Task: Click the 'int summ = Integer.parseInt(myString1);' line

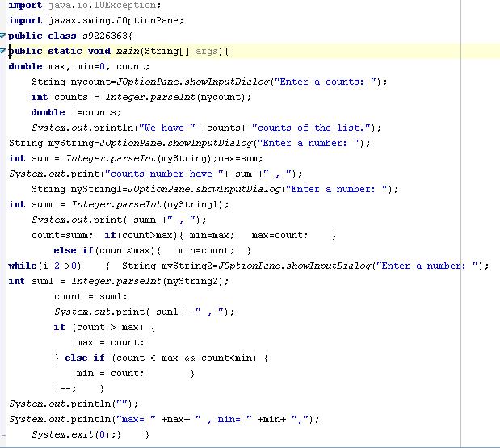Action: point(119,204)
